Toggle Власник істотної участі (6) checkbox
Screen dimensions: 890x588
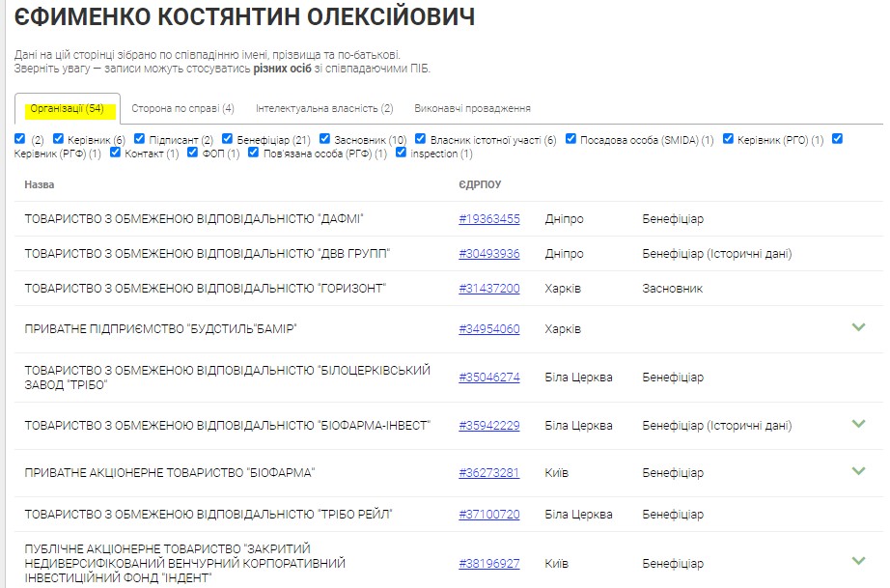(x=421, y=139)
